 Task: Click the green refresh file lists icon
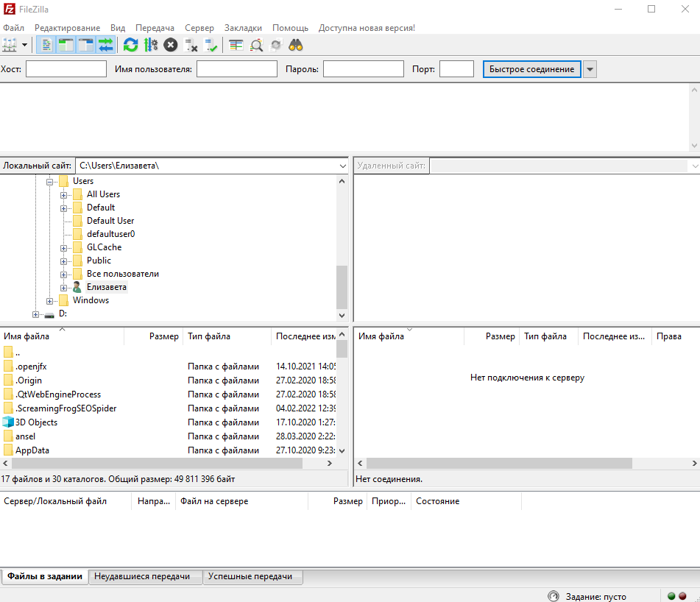pyautogui.click(x=131, y=45)
